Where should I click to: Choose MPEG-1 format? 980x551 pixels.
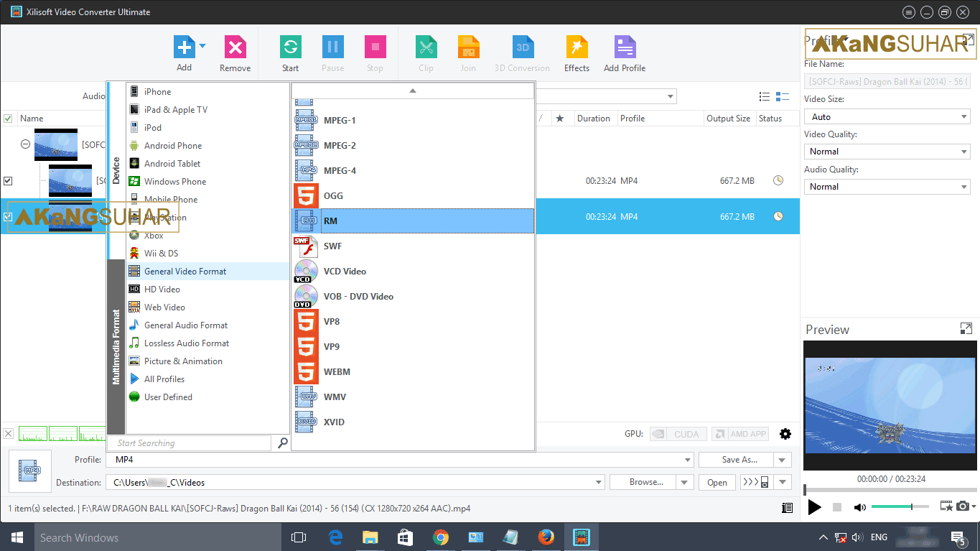413,121
